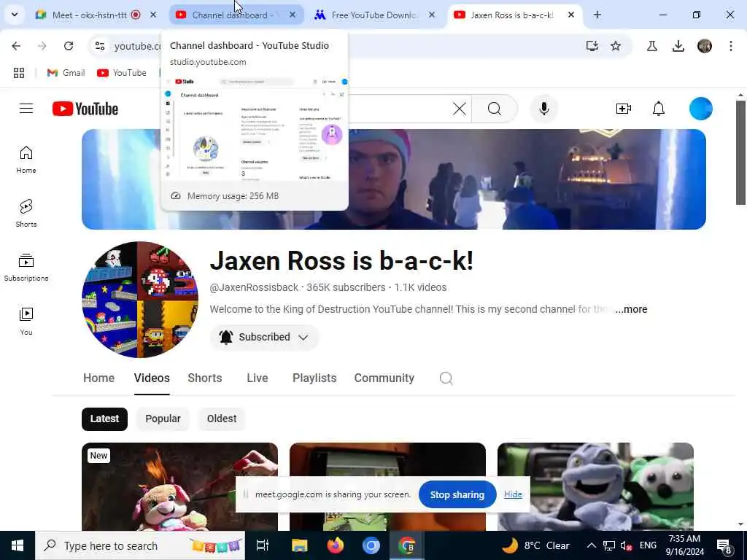The image size is (747, 560).
Task: Open the Windows Start menu
Action: point(18,545)
